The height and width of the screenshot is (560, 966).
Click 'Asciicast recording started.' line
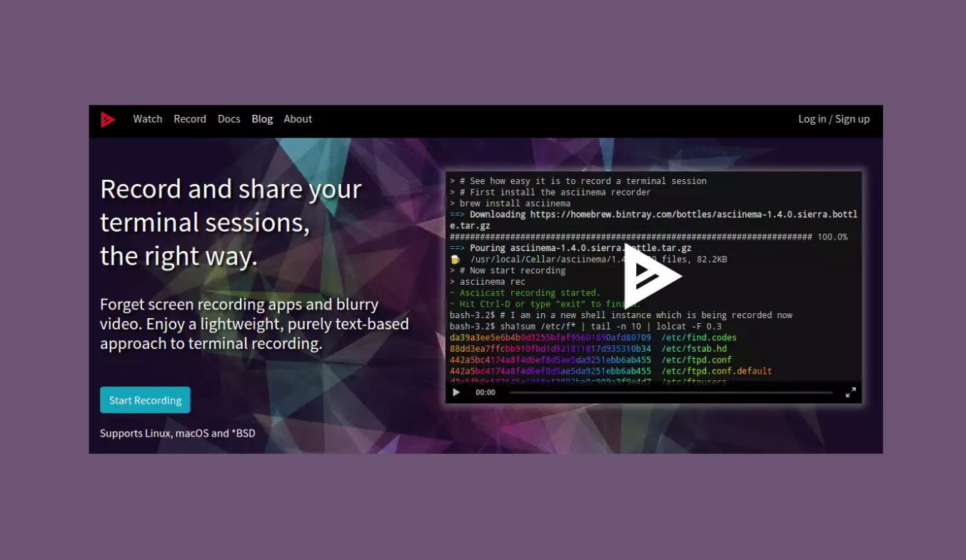coord(525,292)
